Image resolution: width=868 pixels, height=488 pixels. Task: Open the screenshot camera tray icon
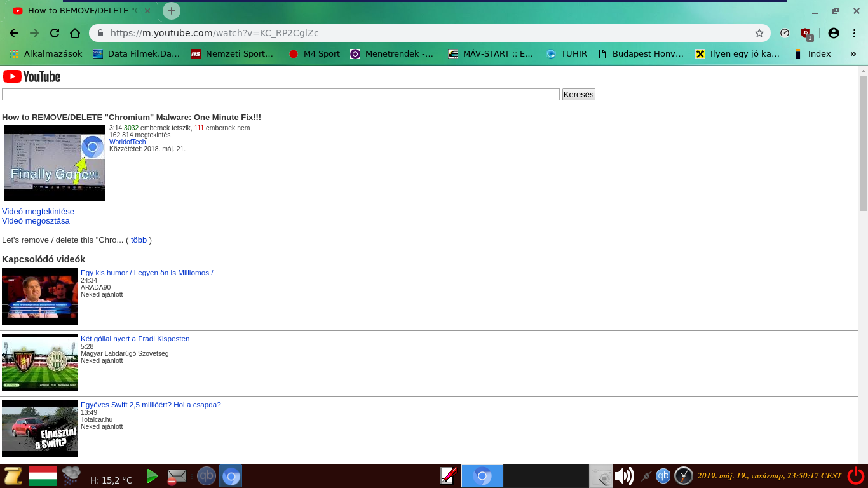(x=601, y=476)
